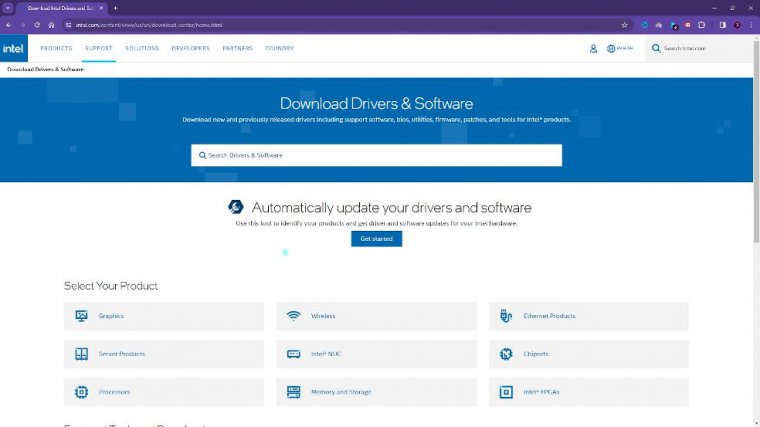Image resolution: width=760 pixels, height=427 pixels.
Task: Click the user sign-in account icon
Action: (x=593, y=48)
